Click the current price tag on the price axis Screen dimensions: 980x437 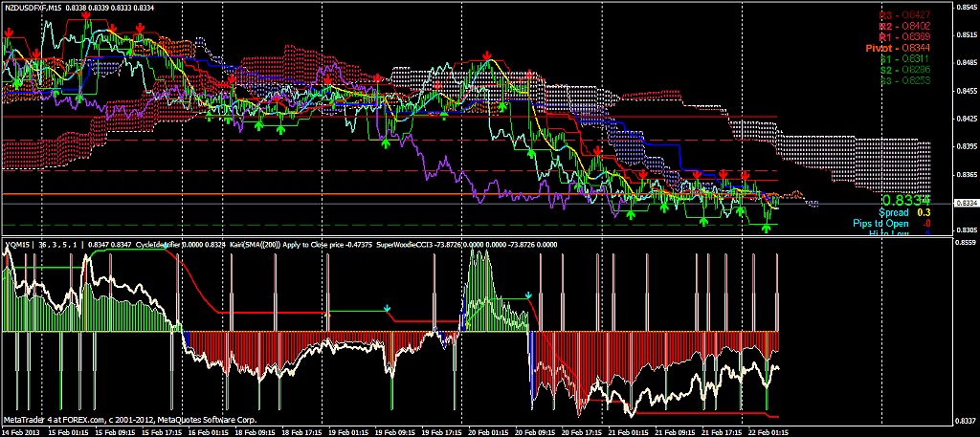[966, 204]
